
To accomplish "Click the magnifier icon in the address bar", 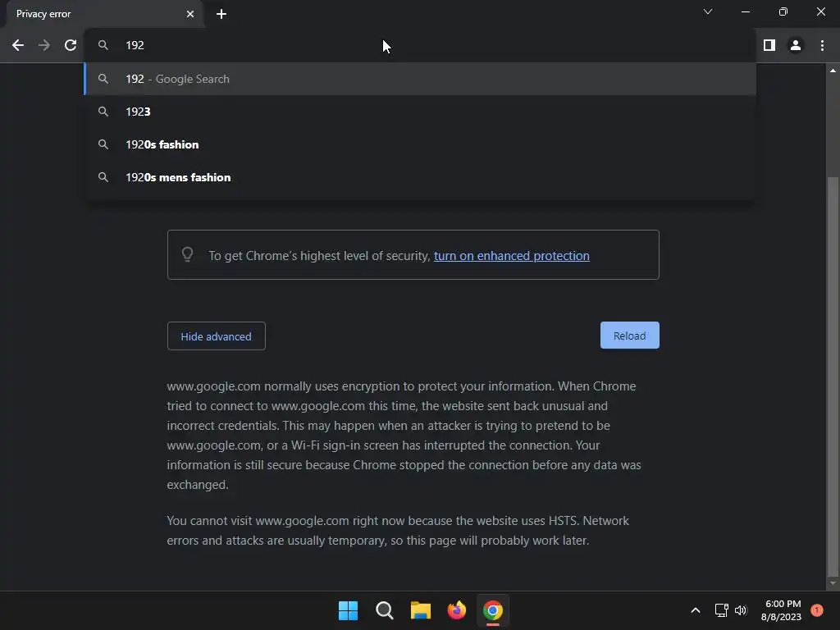I will tap(103, 45).
